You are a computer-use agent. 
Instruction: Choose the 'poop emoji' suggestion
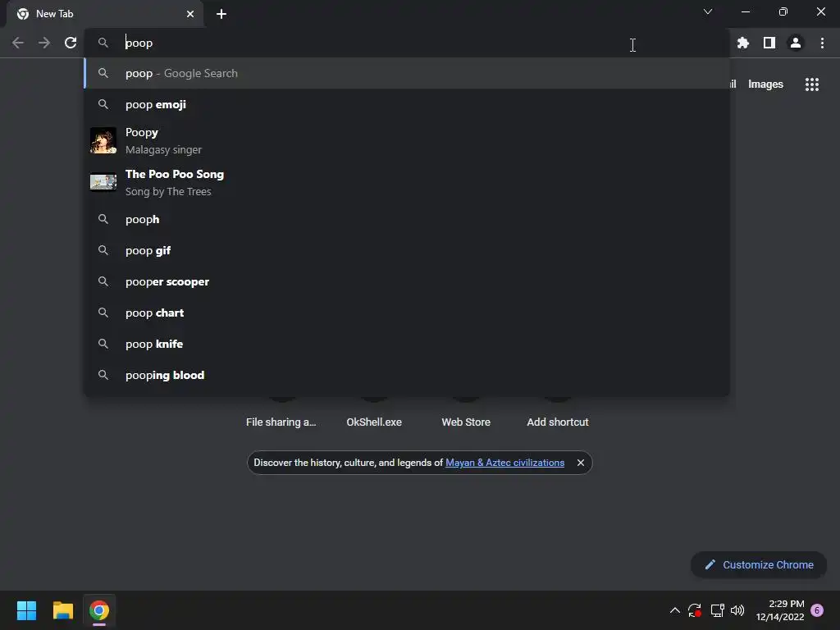click(407, 104)
